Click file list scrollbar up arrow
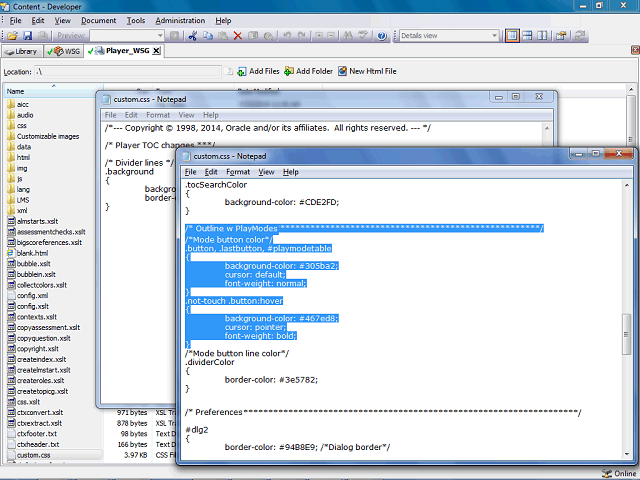This screenshot has height=480, width=640. click(631, 89)
